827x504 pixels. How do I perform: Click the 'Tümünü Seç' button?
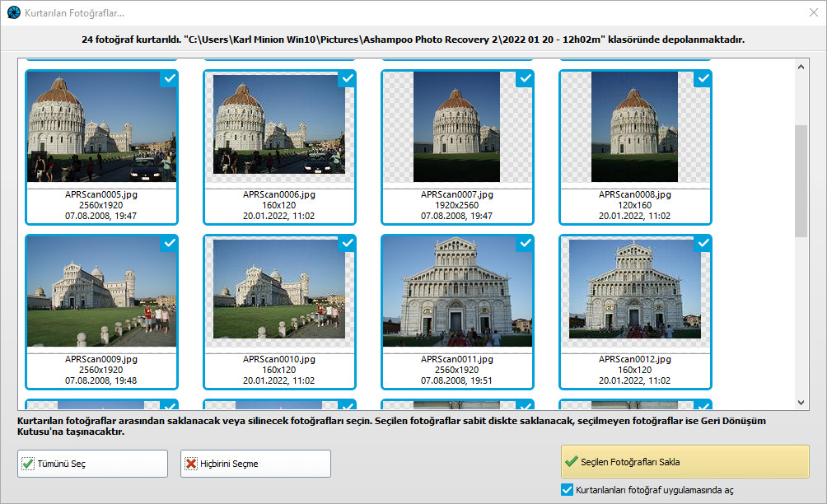click(93, 464)
